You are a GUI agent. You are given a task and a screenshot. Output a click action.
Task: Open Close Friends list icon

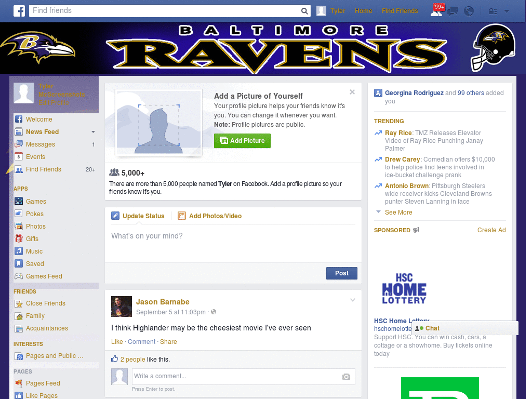coord(19,303)
